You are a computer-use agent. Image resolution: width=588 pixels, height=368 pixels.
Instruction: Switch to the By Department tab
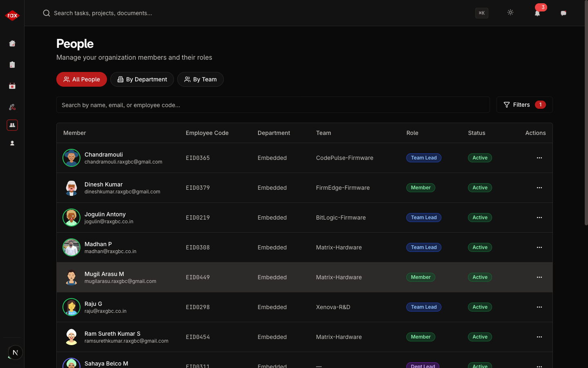click(142, 79)
